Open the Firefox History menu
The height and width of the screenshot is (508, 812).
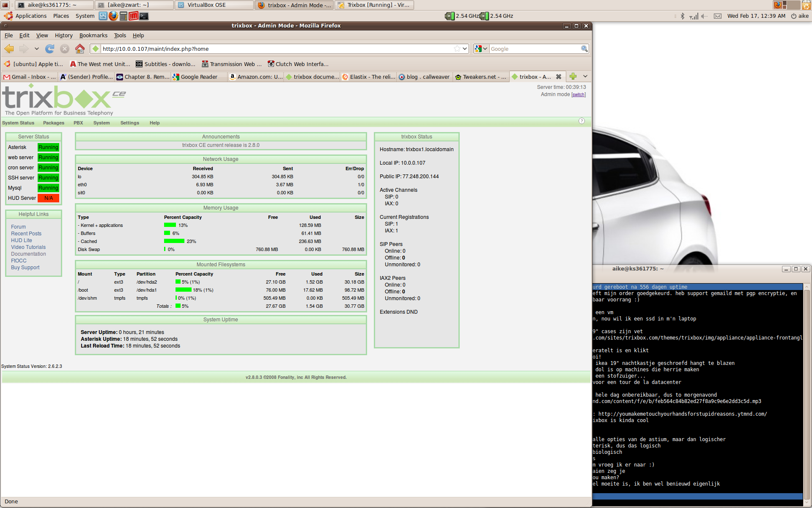tap(64, 36)
